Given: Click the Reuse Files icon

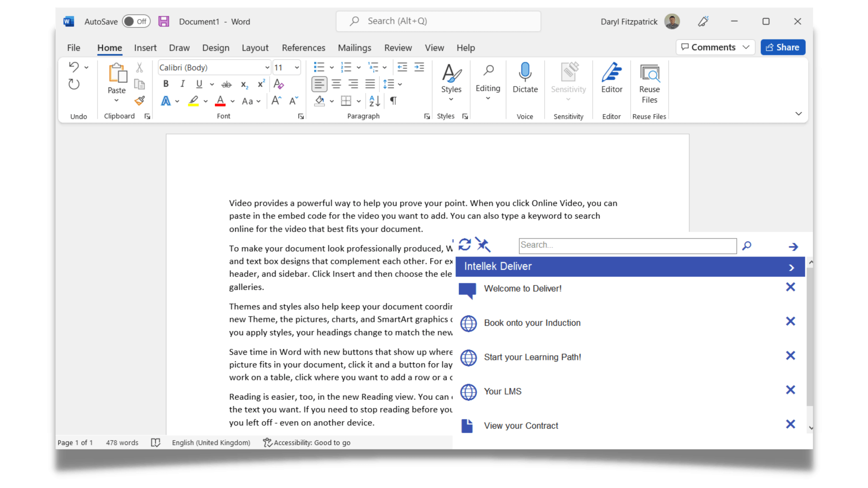Looking at the screenshot, I should click(649, 73).
